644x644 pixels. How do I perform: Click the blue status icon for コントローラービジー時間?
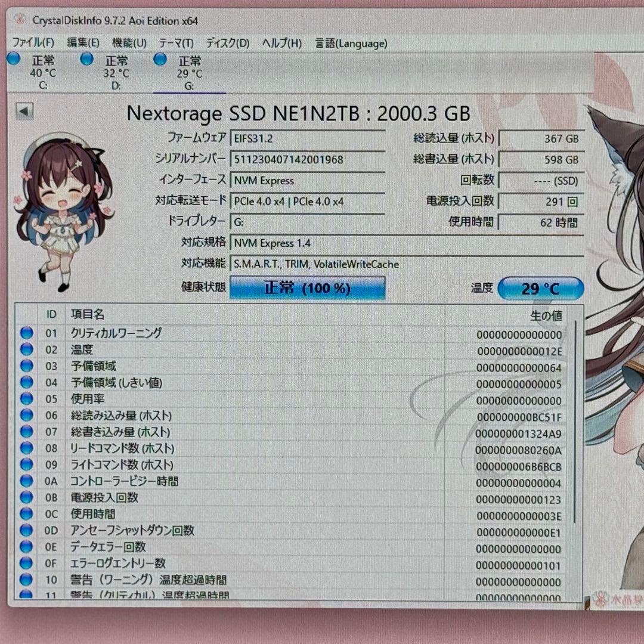click(27, 480)
